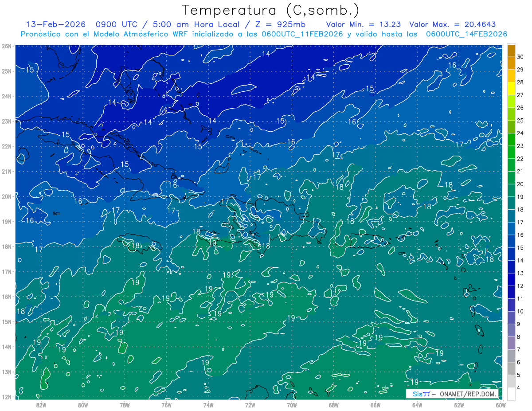Viewport: 532px width, 411px height.
Task: Click the latitude axis label '18N'
Action: click(x=7, y=247)
